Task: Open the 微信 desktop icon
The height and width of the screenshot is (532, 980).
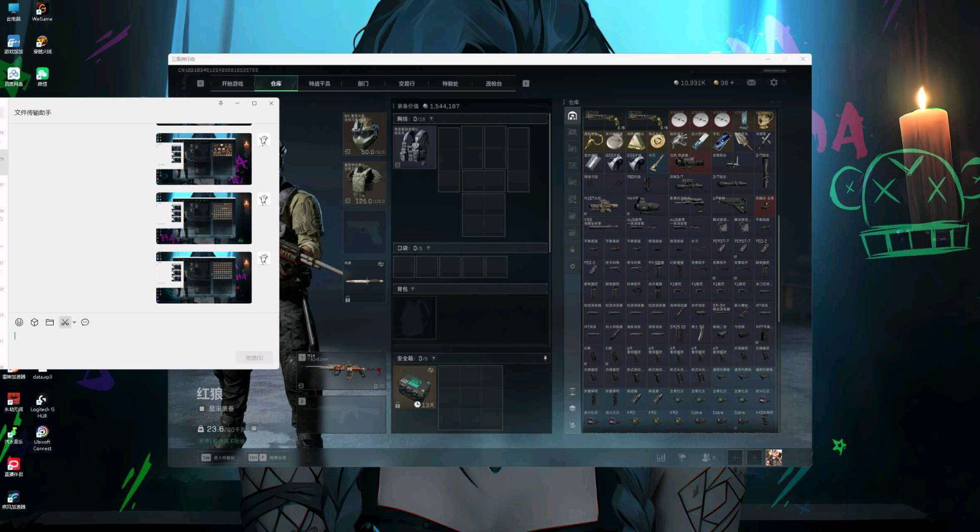Action: [x=42, y=77]
